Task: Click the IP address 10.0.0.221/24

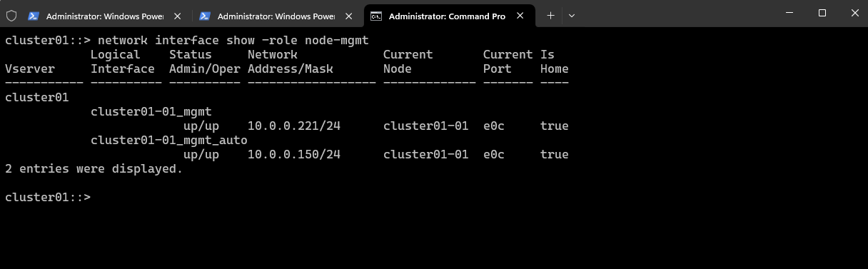Action: point(294,126)
